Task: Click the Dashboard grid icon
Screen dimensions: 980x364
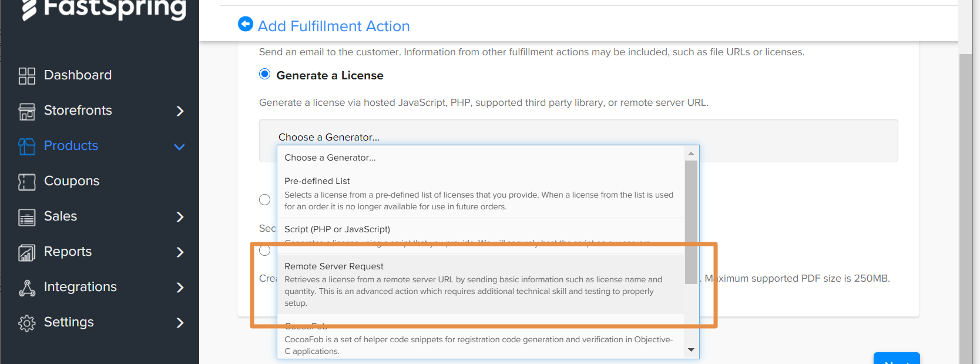Action: (26, 75)
